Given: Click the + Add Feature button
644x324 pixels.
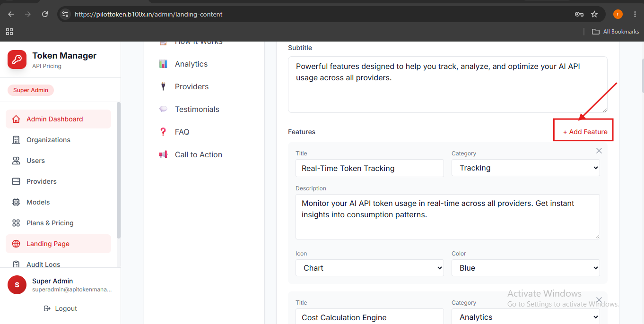Looking at the screenshot, I should click(x=585, y=132).
